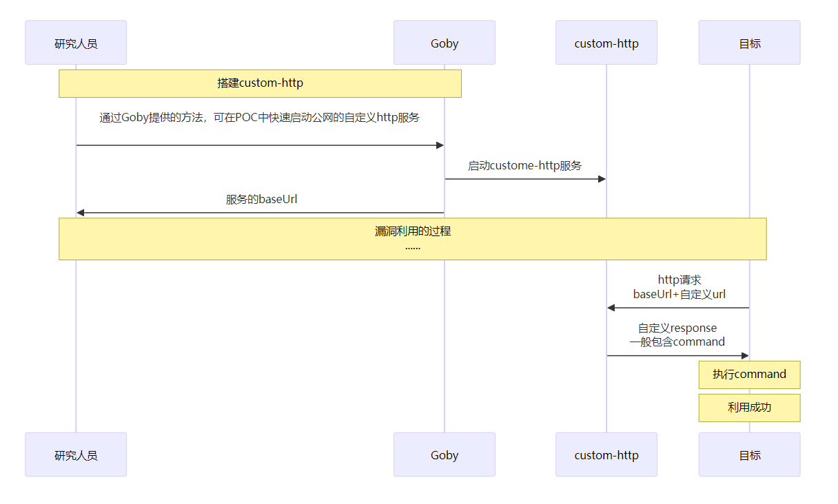Screen dimensions: 838x504
Task: Click the arrow line below baseUrl+自定义url
Action: tap(677, 308)
